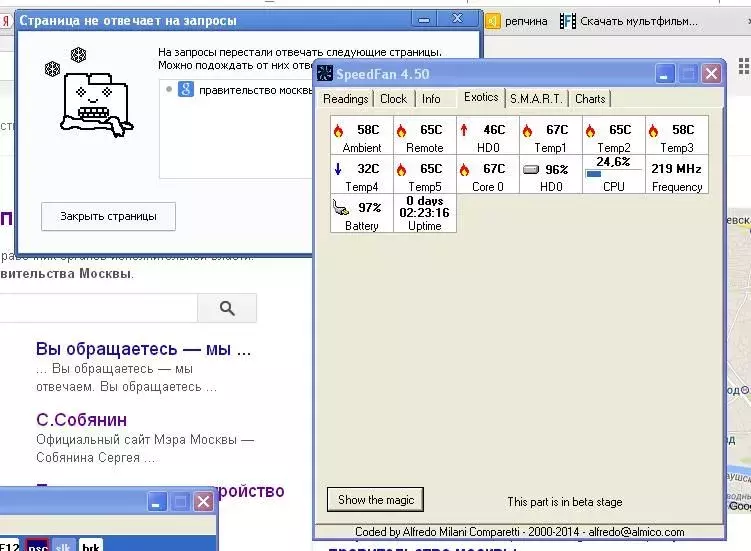Click the film icon of Скачать мультфильм bookmark
The width and height of the screenshot is (751, 551).
(x=568, y=21)
